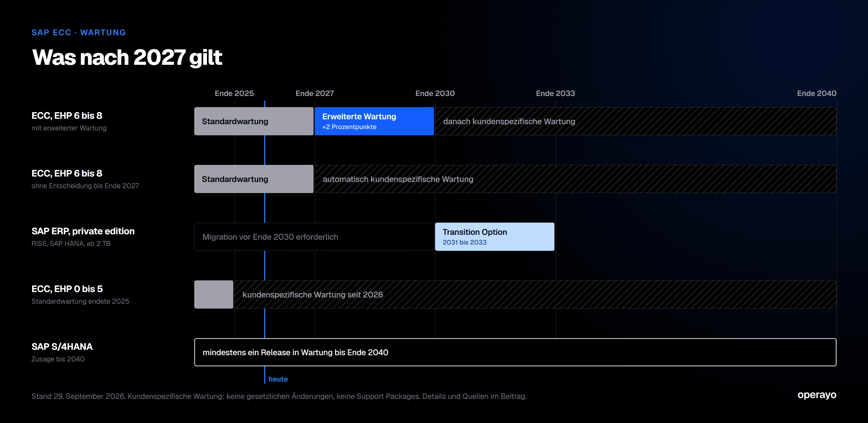Click the "danach kundenspezifische Wartung" hatched bar
The width and height of the screenshot is (868, 423).
pyautogui.click(x=636, y=121)
